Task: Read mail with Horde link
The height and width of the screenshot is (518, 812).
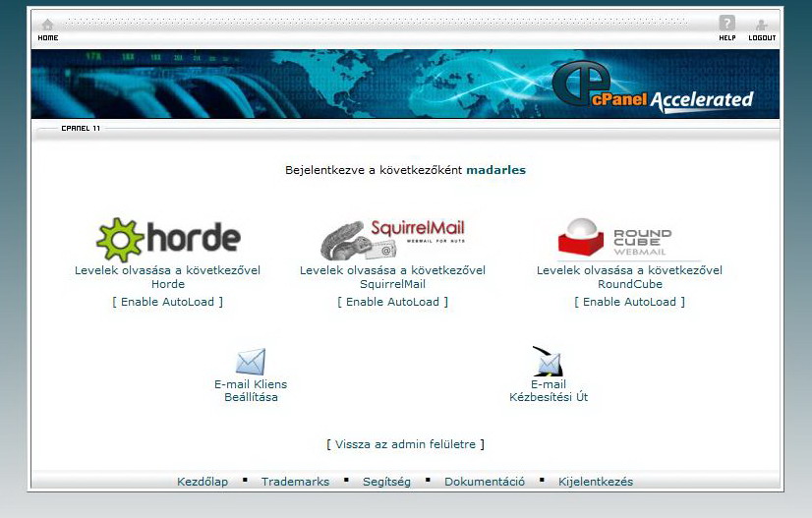Action: click(x=168, y=277)
